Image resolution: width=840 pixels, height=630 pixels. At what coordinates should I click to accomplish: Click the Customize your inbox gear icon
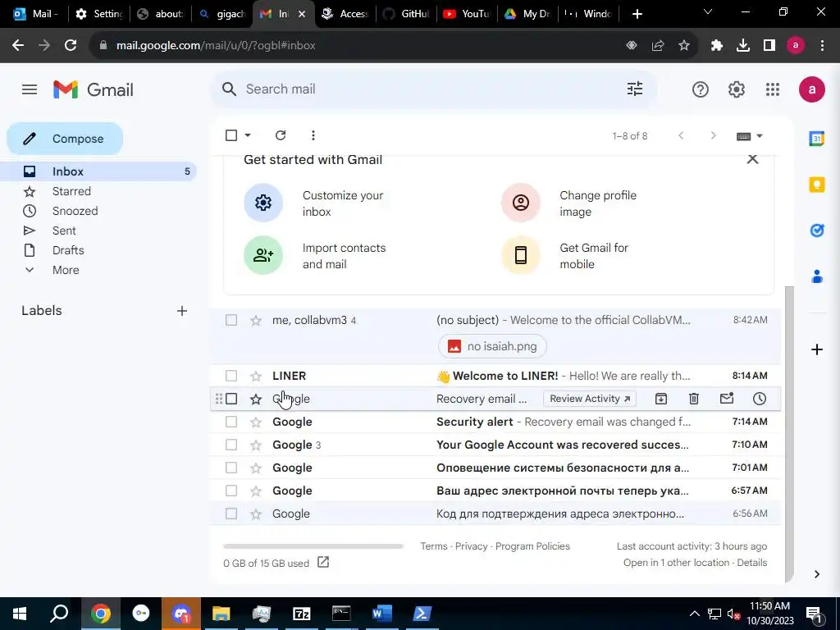pos(263,203)
